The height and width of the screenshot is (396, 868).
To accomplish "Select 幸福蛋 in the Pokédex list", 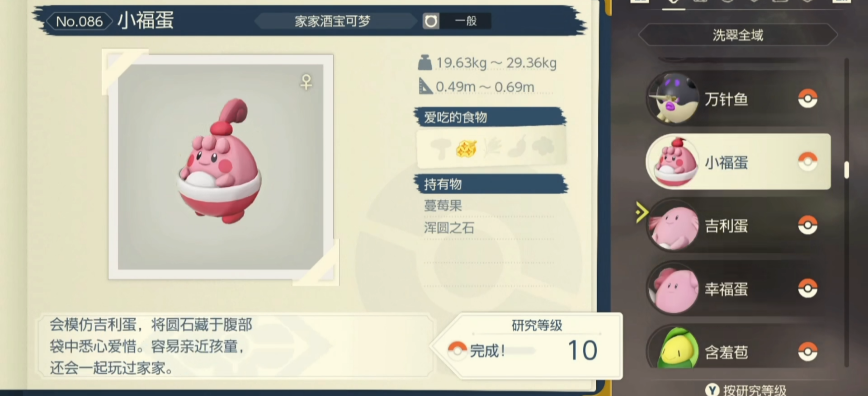I will tap(738, 288).
